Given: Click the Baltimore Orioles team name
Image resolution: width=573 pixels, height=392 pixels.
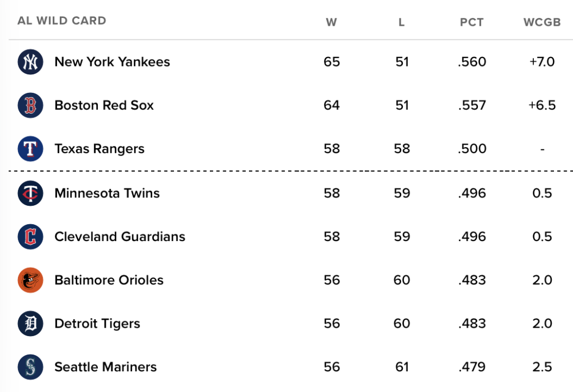Looking at the screenshot, I should pos(109,280).
